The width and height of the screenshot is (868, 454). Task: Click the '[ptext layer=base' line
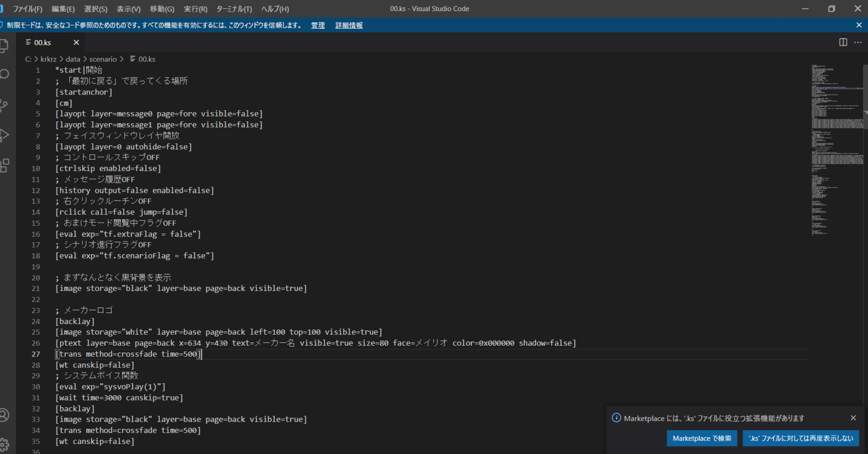pyautogui.click(x=315, y=343)
